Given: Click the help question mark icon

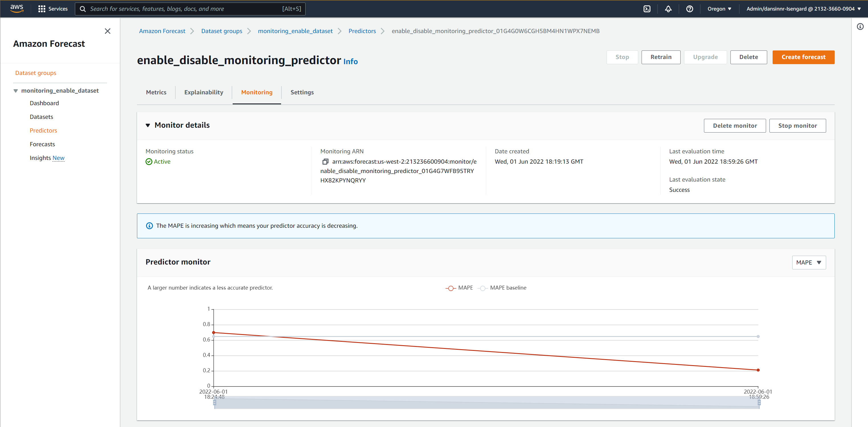Looking at the screenshot, I should [x=689, y=9].
